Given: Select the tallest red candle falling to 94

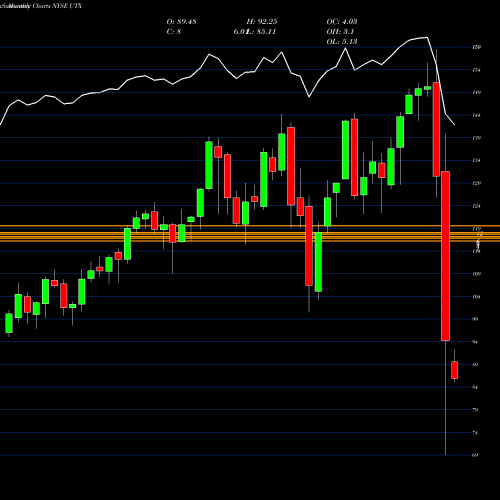Looking at the screenshot, I should (x=445, y=256).
